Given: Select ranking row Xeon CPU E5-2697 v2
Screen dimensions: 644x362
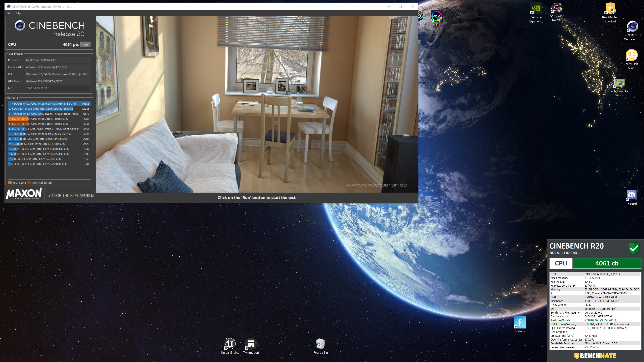Looking at the screenshot, I should tap(49, 134).
